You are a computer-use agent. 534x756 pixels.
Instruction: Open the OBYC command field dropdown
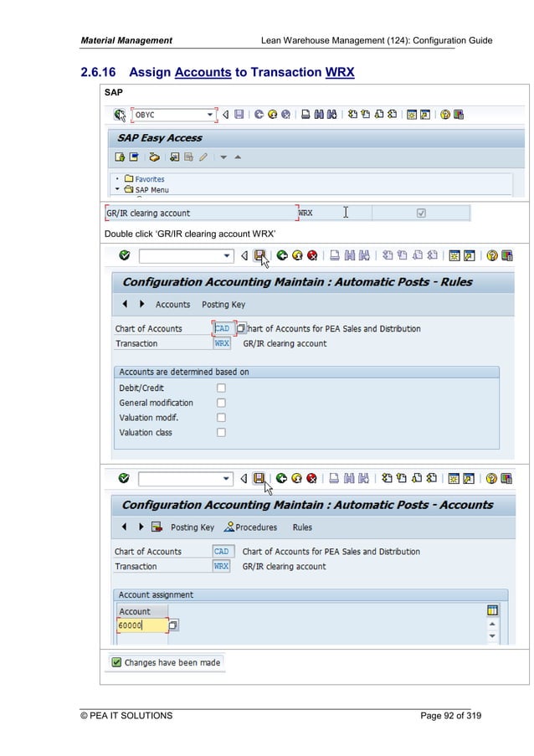pyautogui.click(x=209, y=115)
